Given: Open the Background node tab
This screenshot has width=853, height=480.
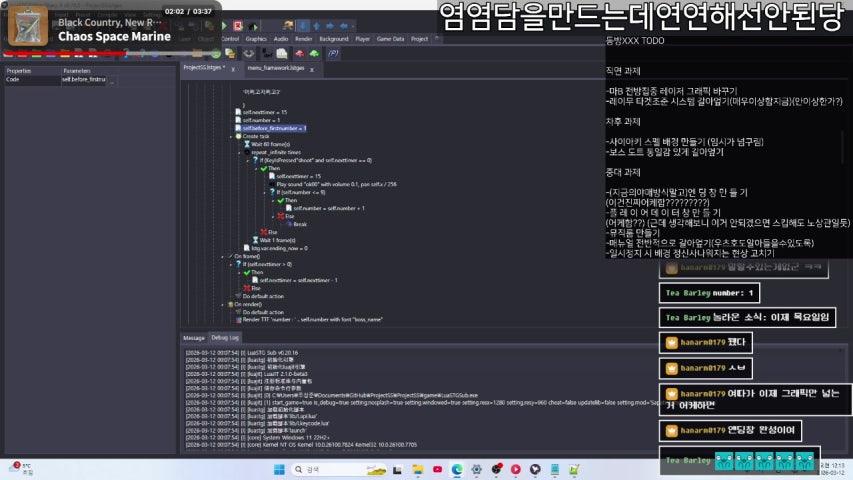Looking at the screenshot, I should tap(333, 39).
